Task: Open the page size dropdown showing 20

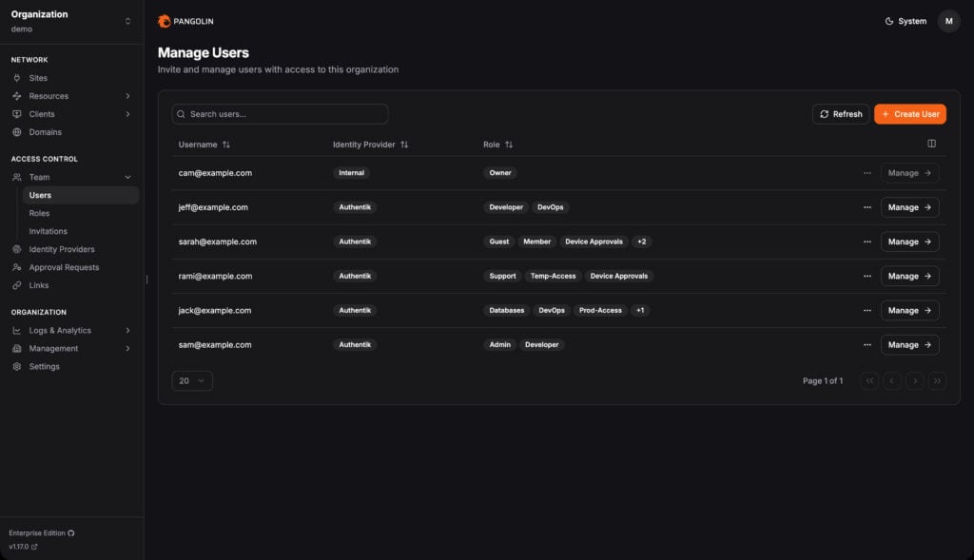Action: pyautogui.click(x=192, y=379)
